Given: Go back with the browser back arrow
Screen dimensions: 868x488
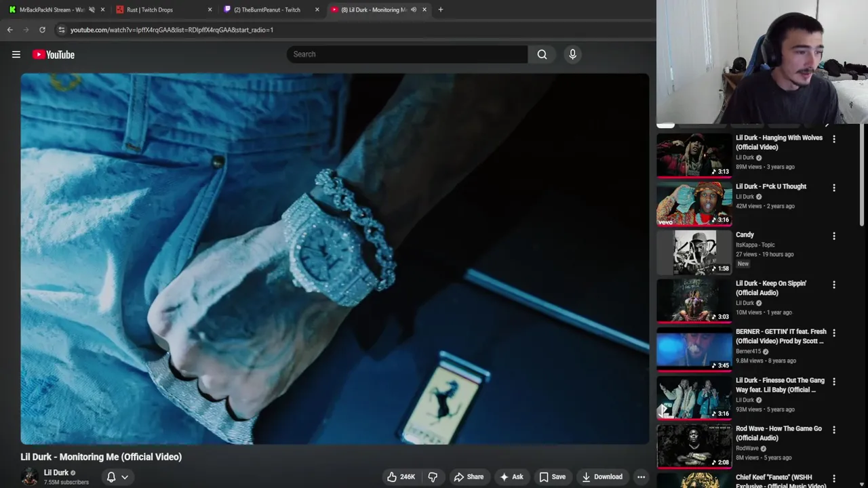Looking at the screenshot, I should (9, 30).
